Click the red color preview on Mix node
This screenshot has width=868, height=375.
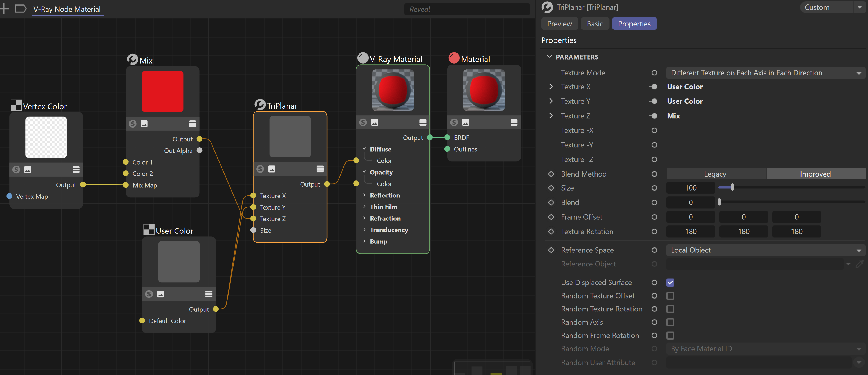click(x=162, y=91)
